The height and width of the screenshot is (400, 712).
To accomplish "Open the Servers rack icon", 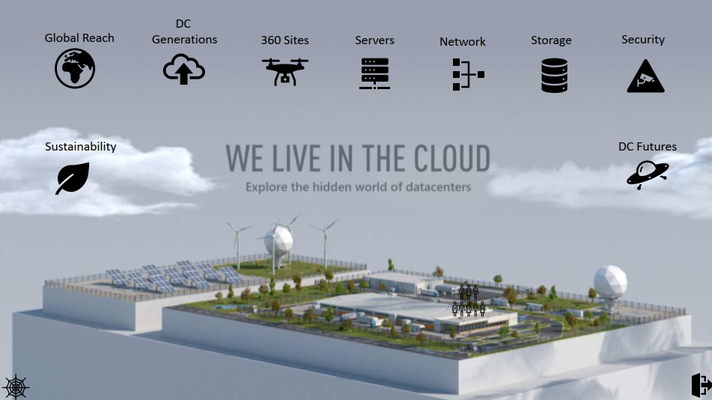I will coord(375,73).
